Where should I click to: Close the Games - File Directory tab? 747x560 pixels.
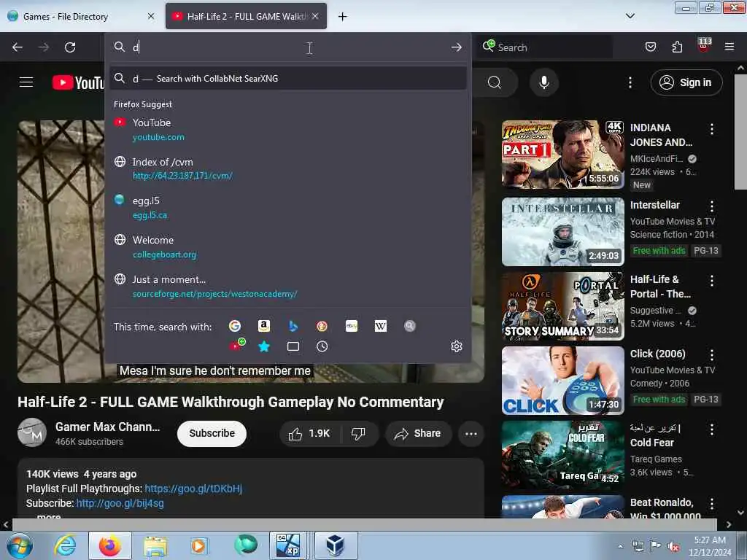(x=151, y=16)
